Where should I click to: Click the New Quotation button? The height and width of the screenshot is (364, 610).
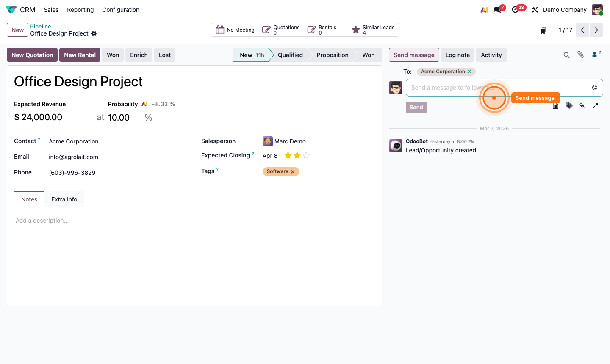pyautogui.click(x=32, y=55)
